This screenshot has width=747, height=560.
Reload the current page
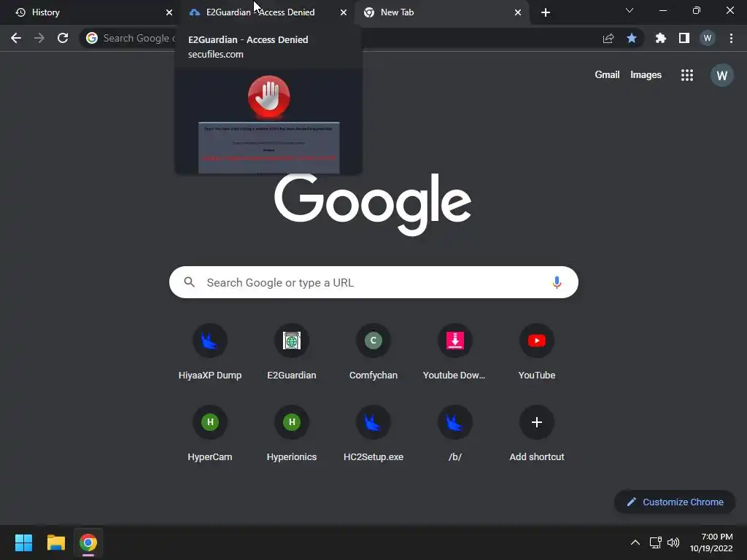[x=63, y=38]
